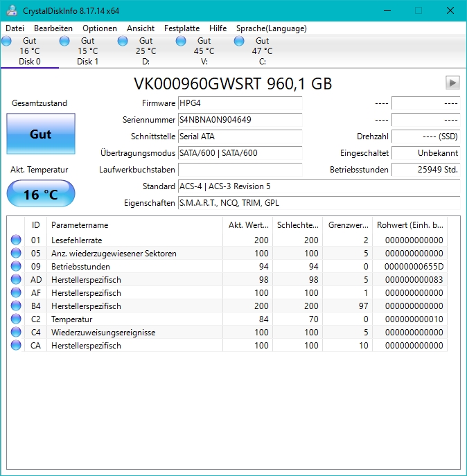
Task: Click the CrystalDiskInfo title bar icon
Action: click(x=12, y=10)
